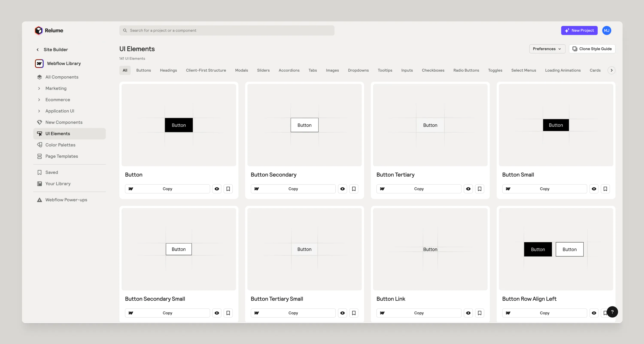Viewport: 644px width, 344px height.
Task: Copy the Button Secondary component
Action: (x=293, y=189)
